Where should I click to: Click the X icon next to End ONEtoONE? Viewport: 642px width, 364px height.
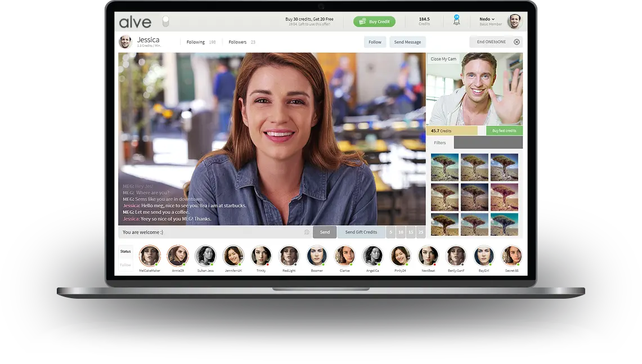pyautogui.click(x=517, y=42)
